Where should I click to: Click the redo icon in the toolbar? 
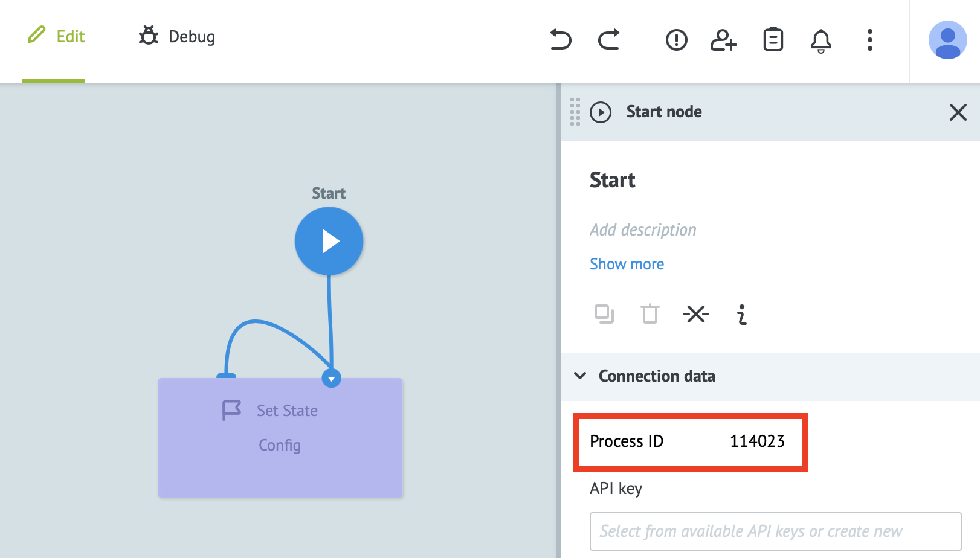point(609,40)
